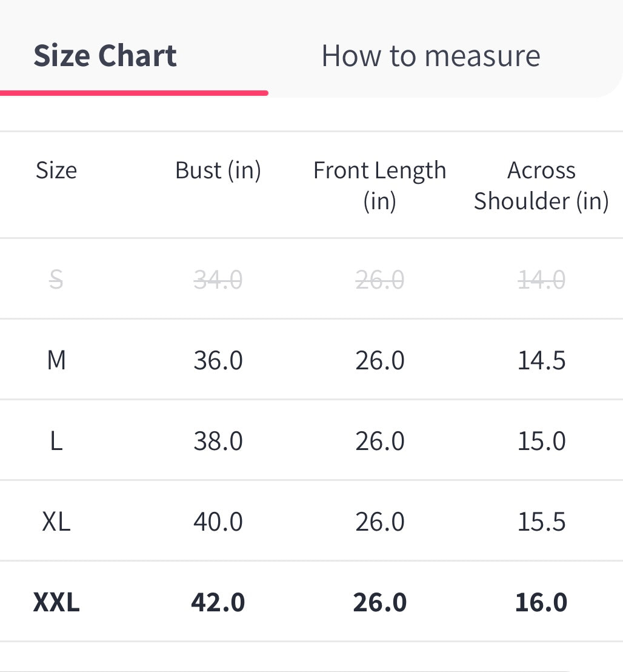Click the Size column header
The image size is (623, 672).
[x=56, y=170]
